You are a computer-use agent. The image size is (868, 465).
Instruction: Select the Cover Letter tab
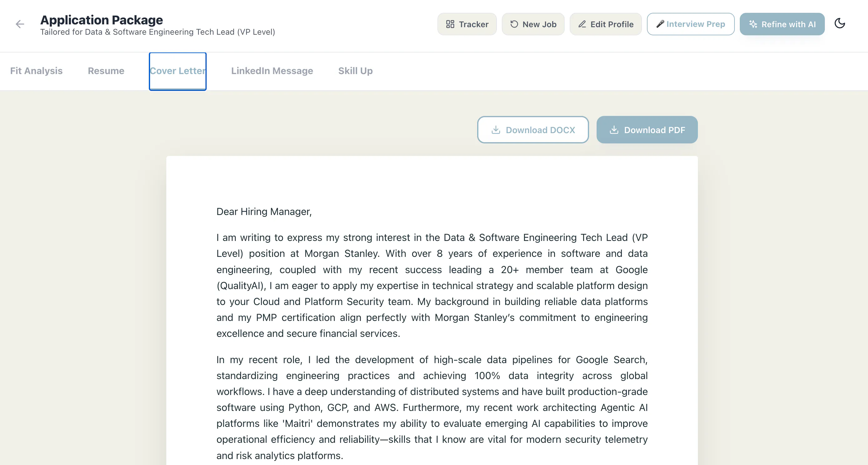click(x=178, y=71)
